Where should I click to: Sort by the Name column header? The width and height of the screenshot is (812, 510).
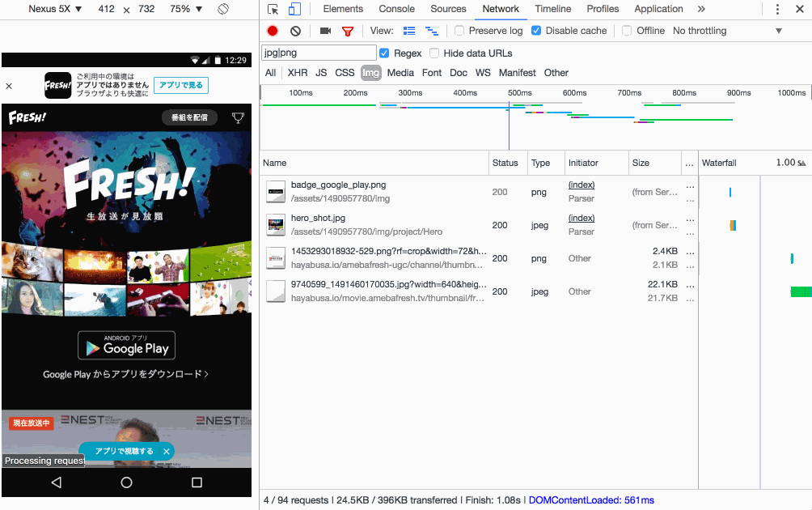[374, 163]
